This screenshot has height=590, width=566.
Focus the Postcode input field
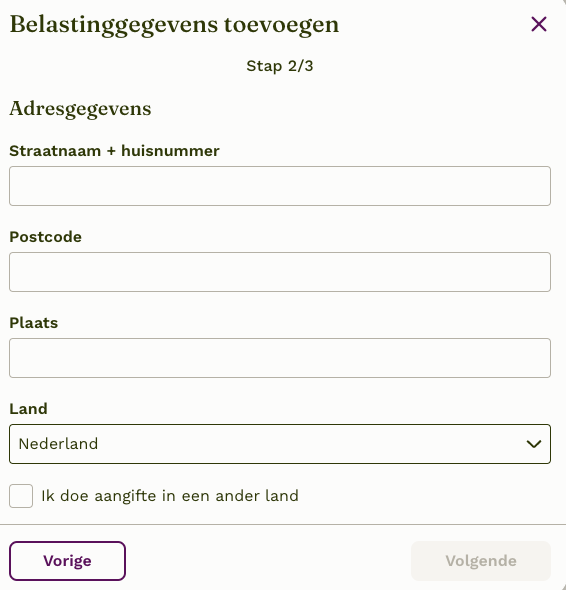pos(280,272)
